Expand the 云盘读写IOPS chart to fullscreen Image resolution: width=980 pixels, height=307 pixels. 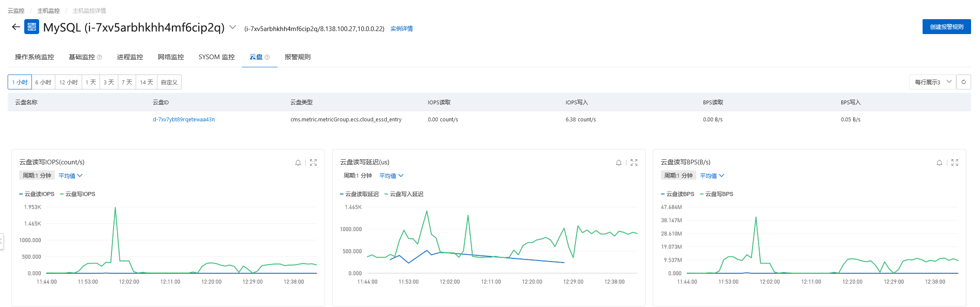tap(313, 163)
